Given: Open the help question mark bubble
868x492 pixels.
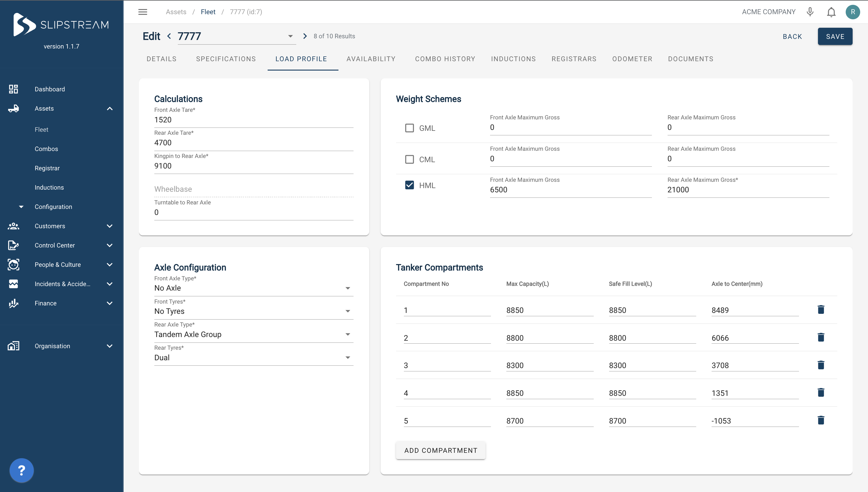Looking at the screenshot, I should coord(22,470).
